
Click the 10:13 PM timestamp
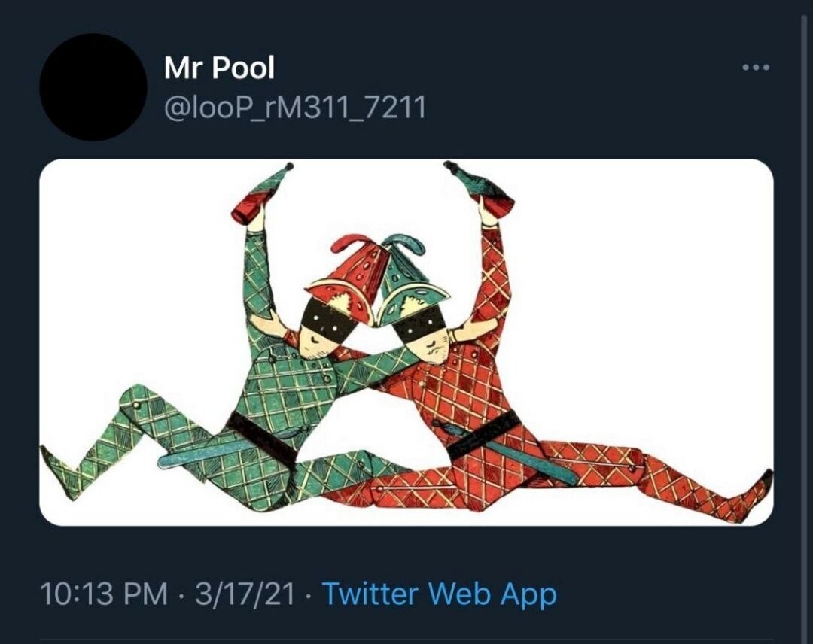103,594
